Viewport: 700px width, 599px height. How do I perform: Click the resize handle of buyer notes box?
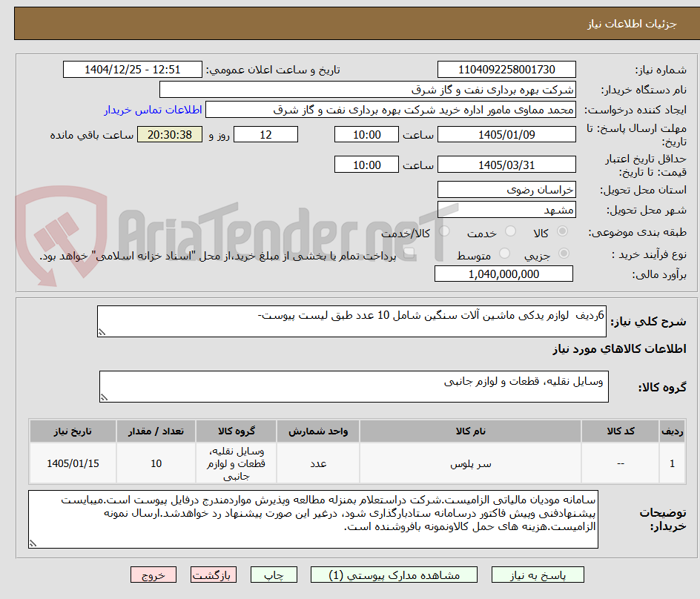coord(33,543)
